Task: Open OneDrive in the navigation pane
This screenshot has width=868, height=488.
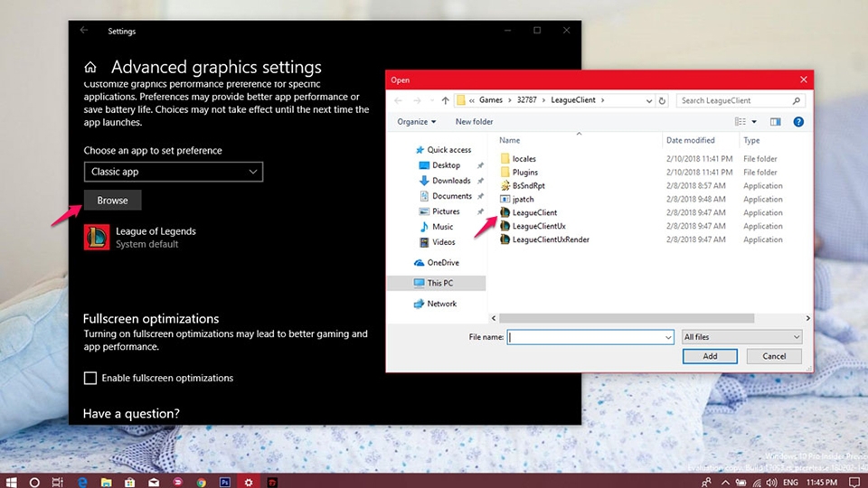Action: pos(437,263)
